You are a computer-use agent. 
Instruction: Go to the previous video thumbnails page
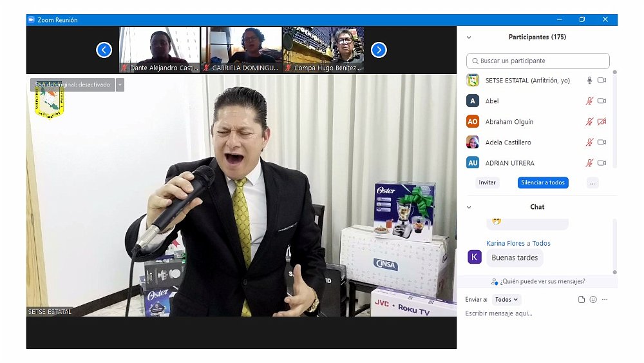point(104,50)
